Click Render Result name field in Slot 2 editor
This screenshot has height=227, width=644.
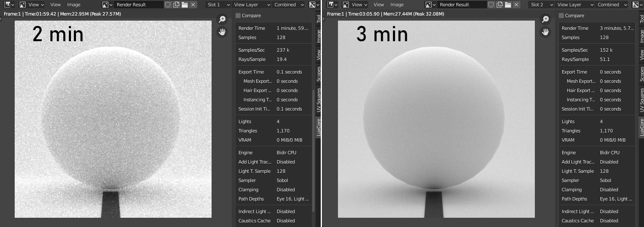coord(462,5)
